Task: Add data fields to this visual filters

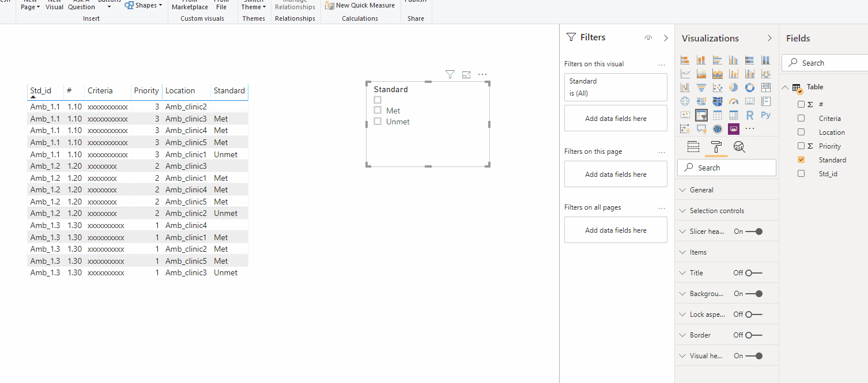Action: click(616, 119)
